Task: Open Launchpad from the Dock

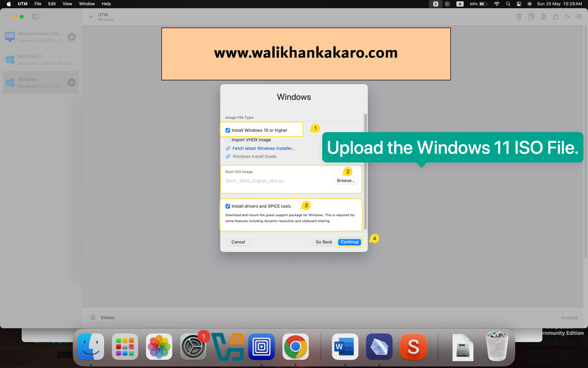Action: coord(125,347)
